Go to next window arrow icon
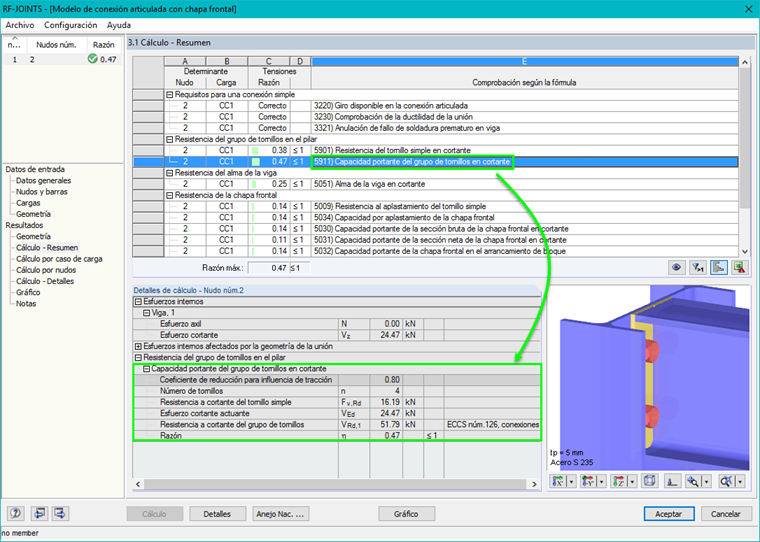Image resolution: width=760 pixels, height=542 pixels. (x=61, y=513)
